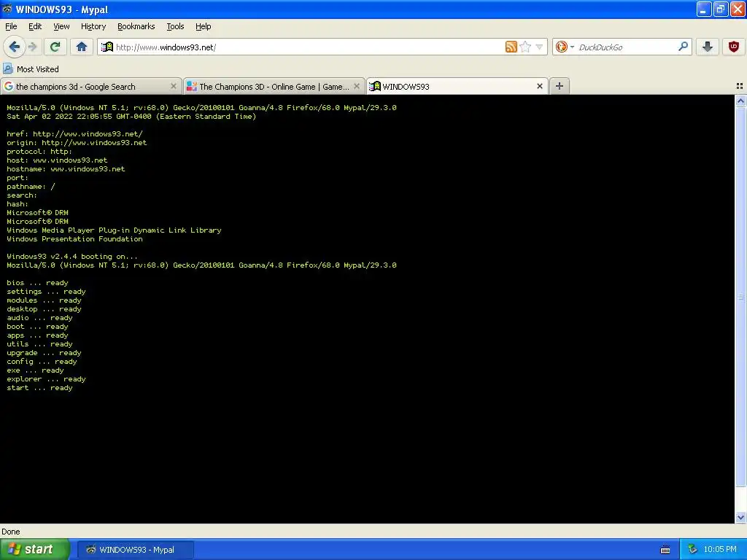Click the 'start ... ready' line
Viewport: 747px width, 560px height.
[39, 388]
